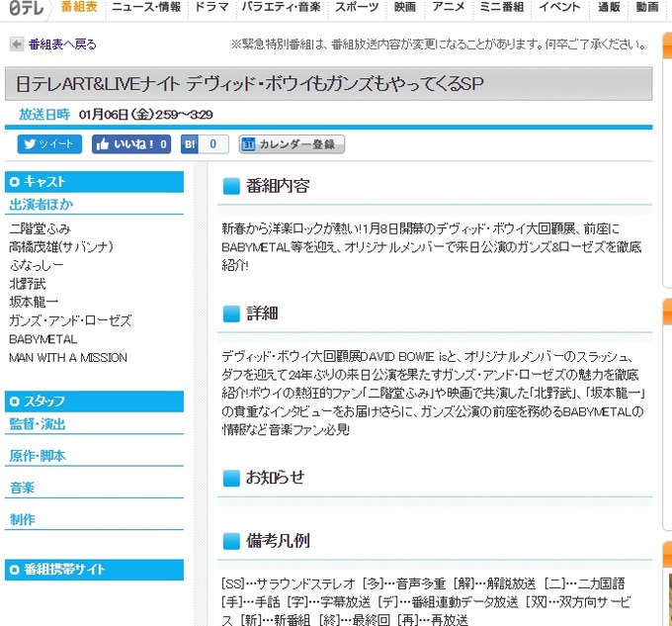
Task: Click cast name ガンズ・アンド・ローゼズ
Action: 70,320
